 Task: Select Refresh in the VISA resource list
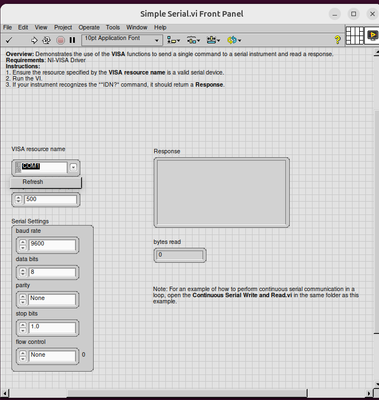click(46, 182)
